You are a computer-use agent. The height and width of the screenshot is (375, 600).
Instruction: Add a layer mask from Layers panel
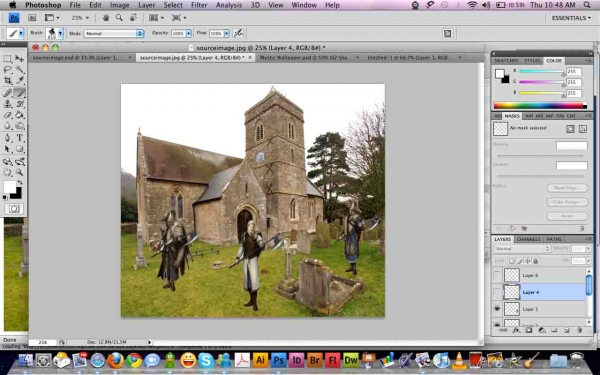[528, 330]
